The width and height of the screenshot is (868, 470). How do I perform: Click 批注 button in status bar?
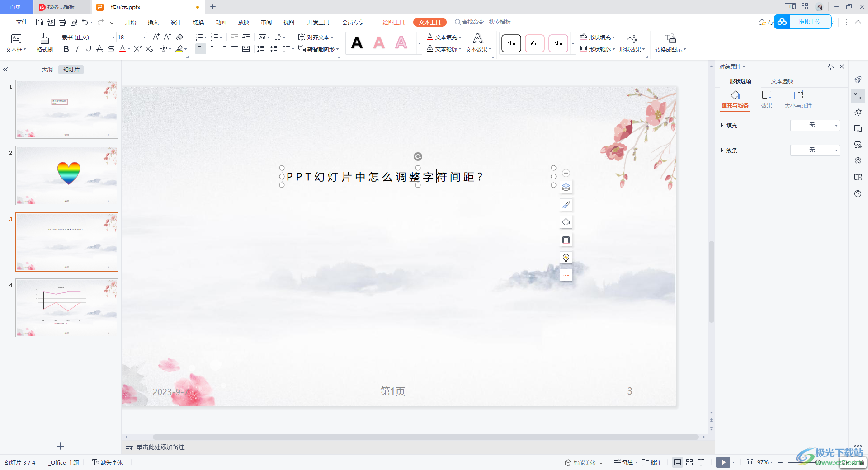pos(651,462)
